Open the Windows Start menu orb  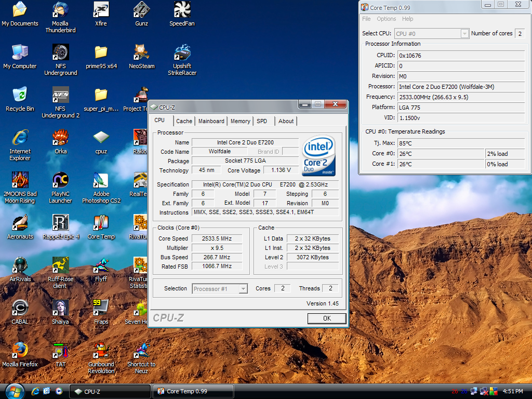click(x=14, y=392)
